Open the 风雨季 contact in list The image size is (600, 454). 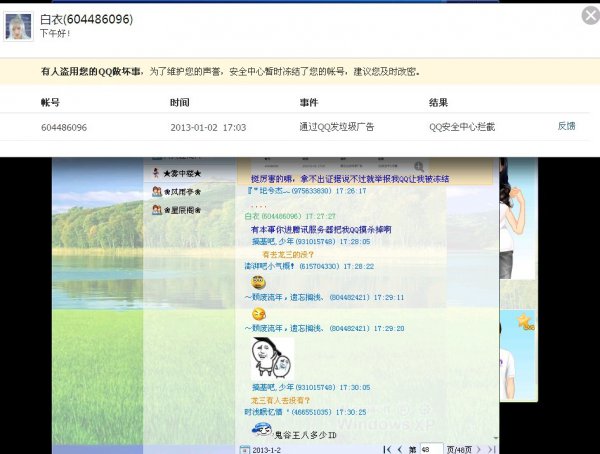coord(176,191)
